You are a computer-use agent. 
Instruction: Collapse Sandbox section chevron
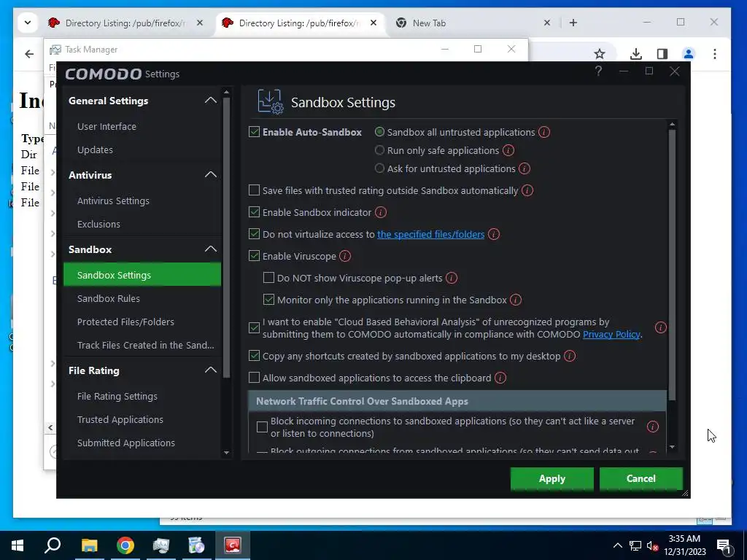pyautogui.click(x=211, y=249)
